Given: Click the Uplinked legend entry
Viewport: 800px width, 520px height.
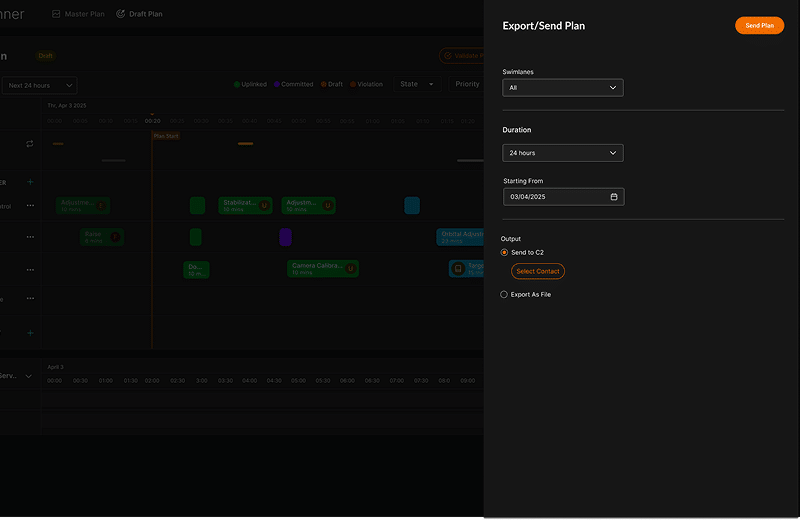Looking at the screenshot, I should coord(250,84).
